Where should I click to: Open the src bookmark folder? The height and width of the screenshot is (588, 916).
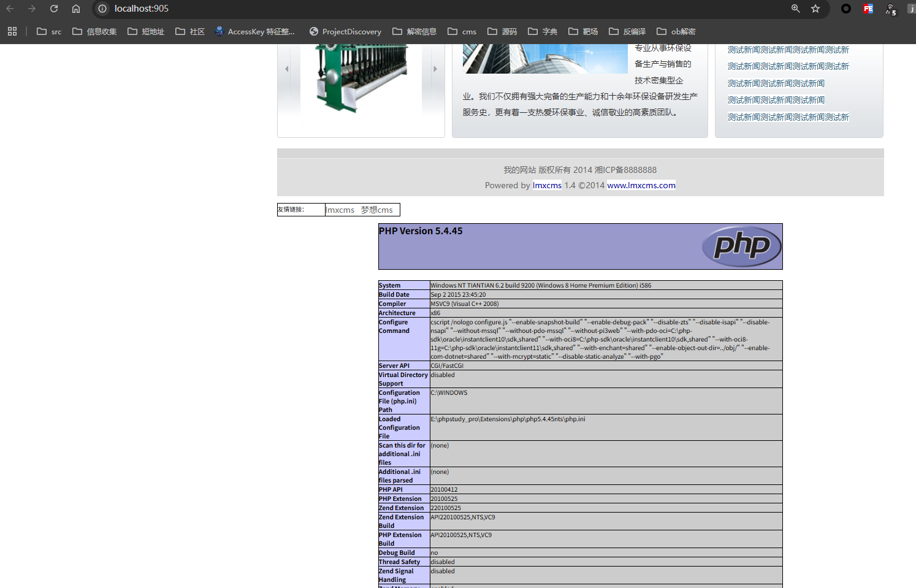(49, 31)
